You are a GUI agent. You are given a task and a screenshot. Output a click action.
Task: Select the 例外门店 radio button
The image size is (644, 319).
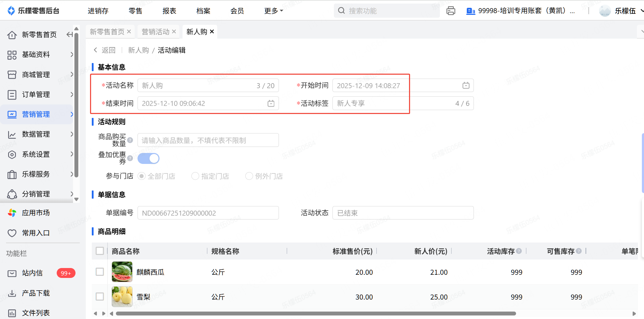tap(249, 176)
